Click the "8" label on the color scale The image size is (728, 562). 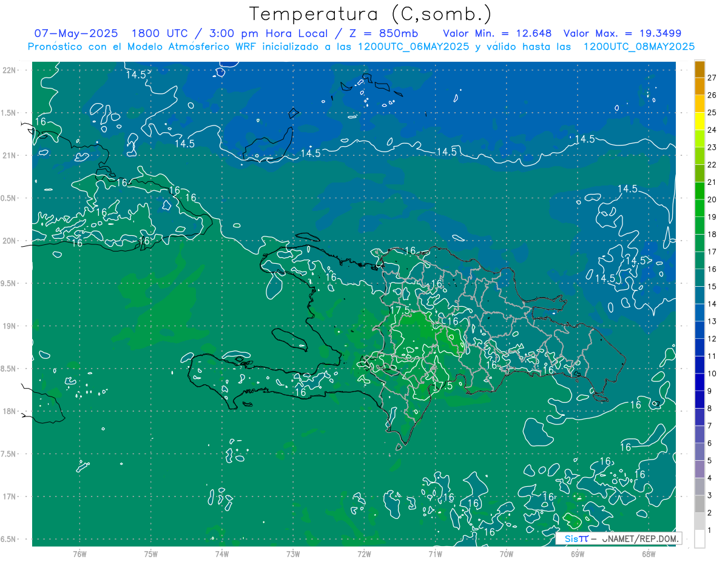point(709,409)
